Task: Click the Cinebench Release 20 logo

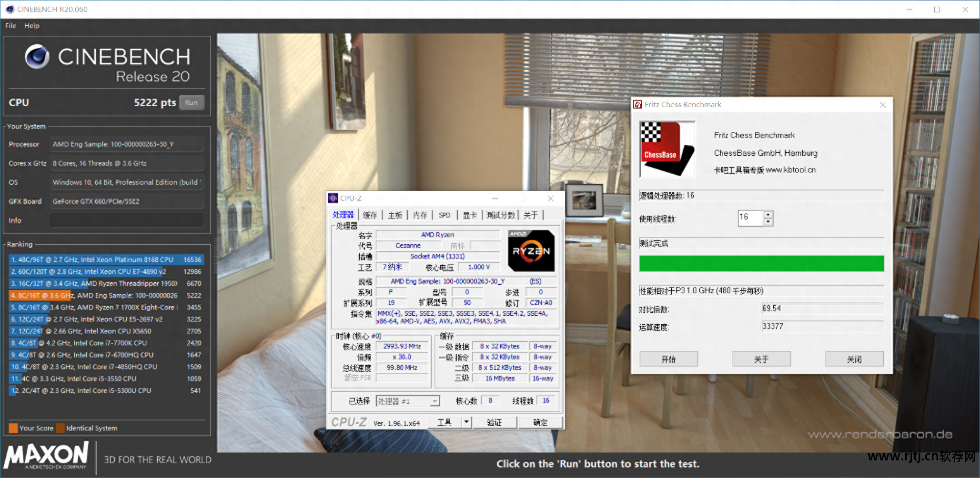Action: (108, 64)
